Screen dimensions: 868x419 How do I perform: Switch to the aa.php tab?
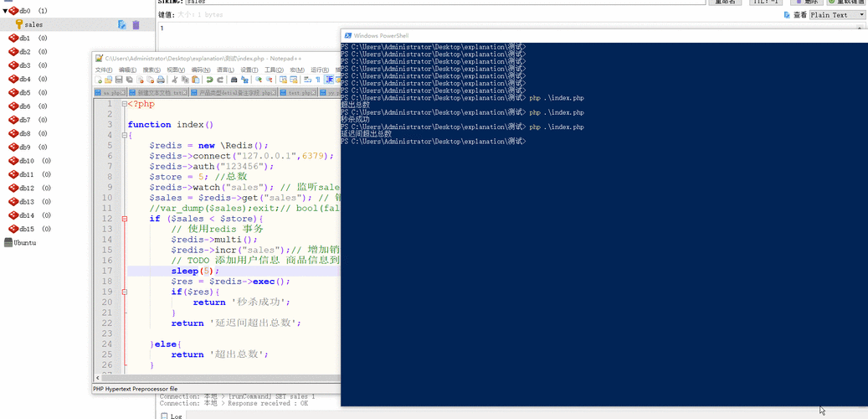click(x=110, y=92)
